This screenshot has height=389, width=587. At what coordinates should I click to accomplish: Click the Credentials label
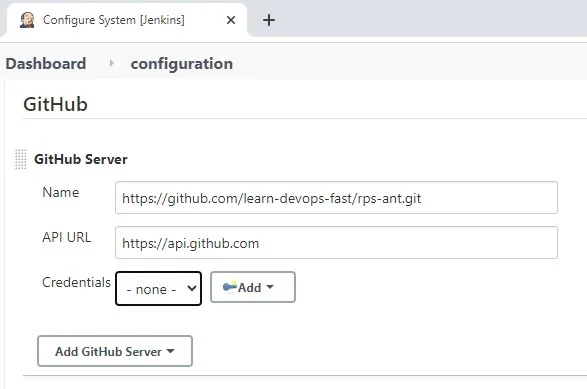(76, 282)
